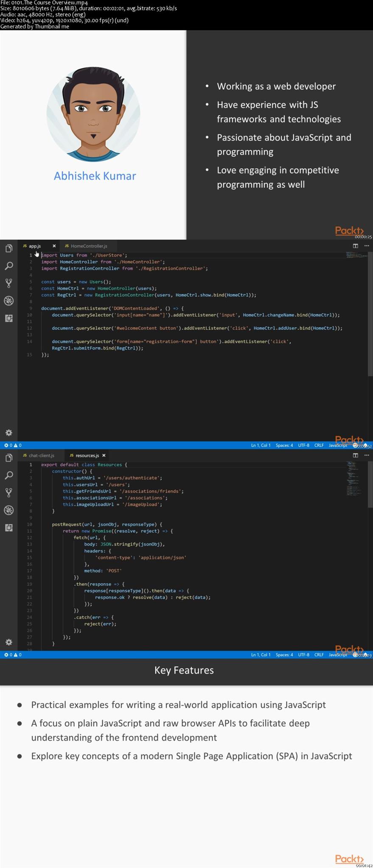
Task: Open Source Control in the app.js editor window
Action: [x=8, y=283]
